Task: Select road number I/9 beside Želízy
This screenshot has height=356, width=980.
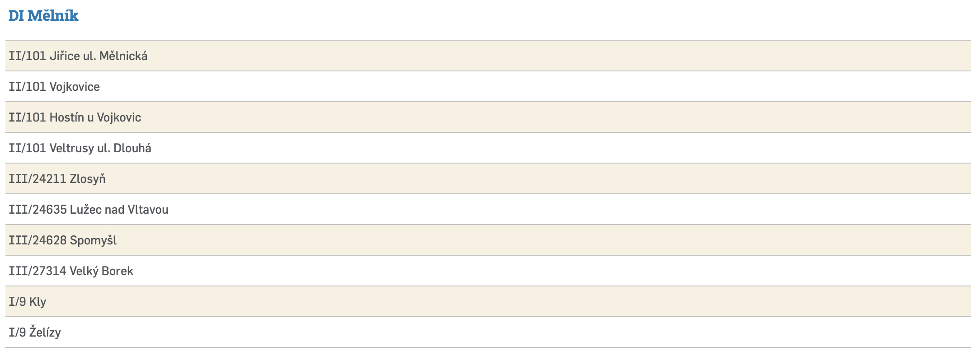Action: pos(17,333)
